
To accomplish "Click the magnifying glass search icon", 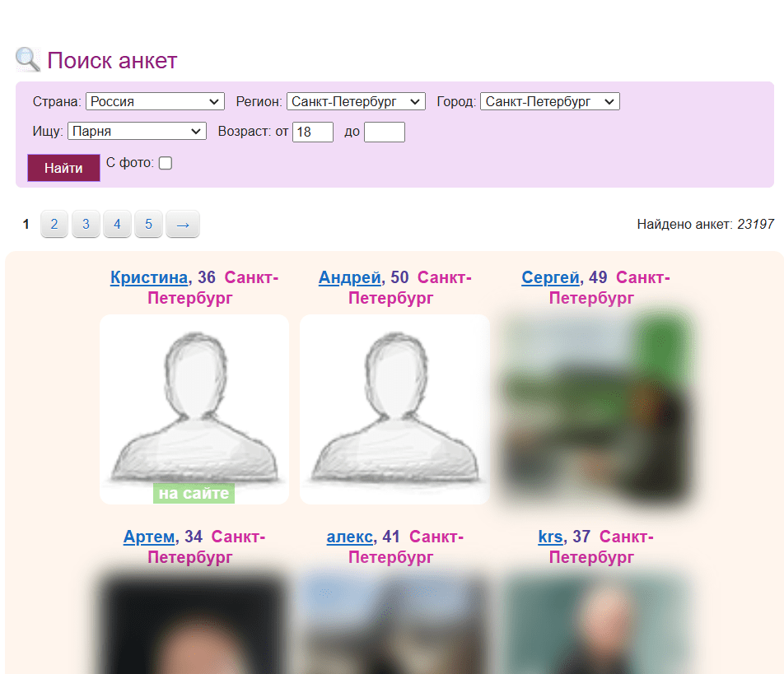I will [28, 60].
